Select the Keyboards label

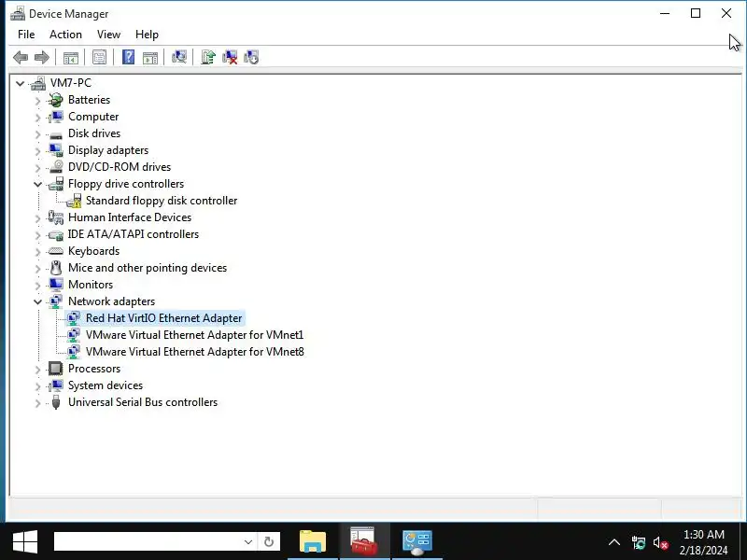coord(93,251)
